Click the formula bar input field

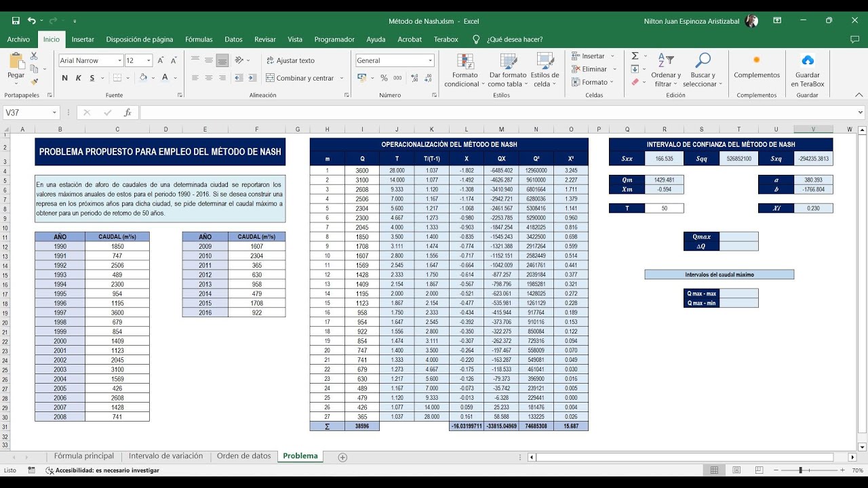pyautogui.click(x=497, y=113)
